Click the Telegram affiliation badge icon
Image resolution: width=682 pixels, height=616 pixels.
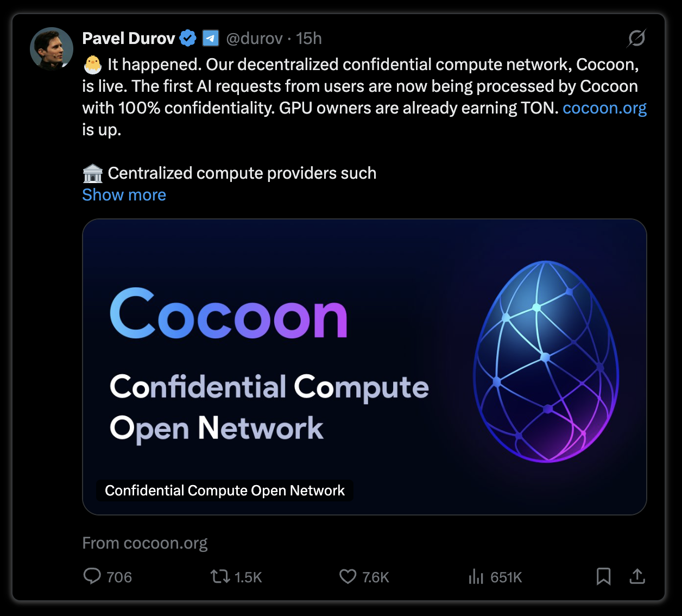click(x=211, y=38)
